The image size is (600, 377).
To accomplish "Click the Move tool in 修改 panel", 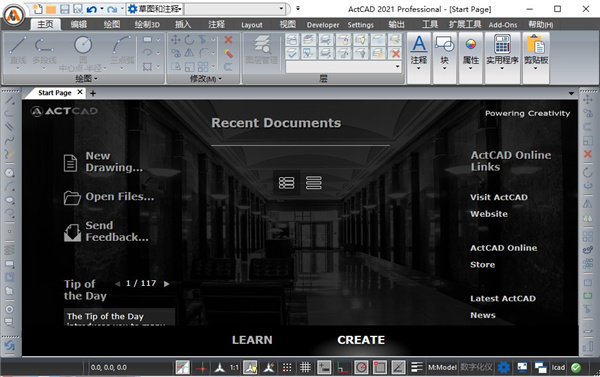I will tap(176, 40).
